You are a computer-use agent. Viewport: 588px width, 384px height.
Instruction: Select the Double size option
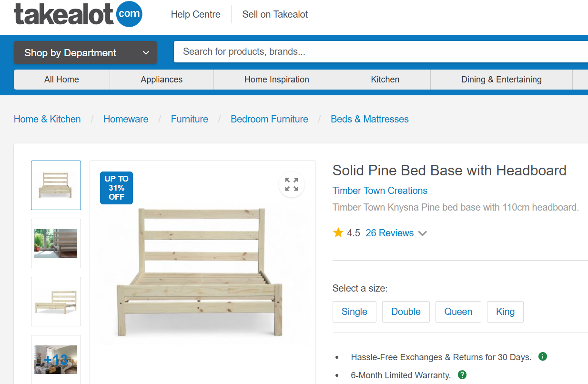(x=406, y=312)
